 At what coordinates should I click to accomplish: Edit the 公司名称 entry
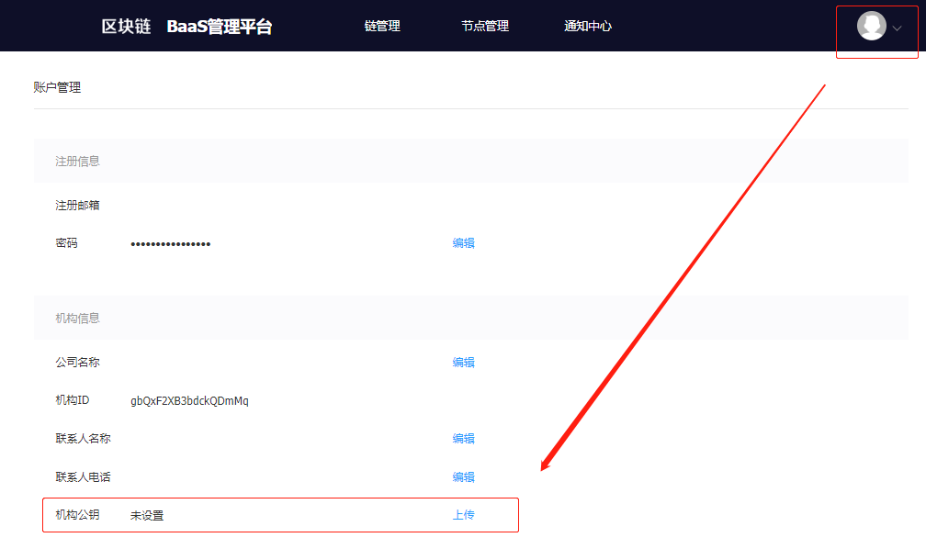pos(463,363)
